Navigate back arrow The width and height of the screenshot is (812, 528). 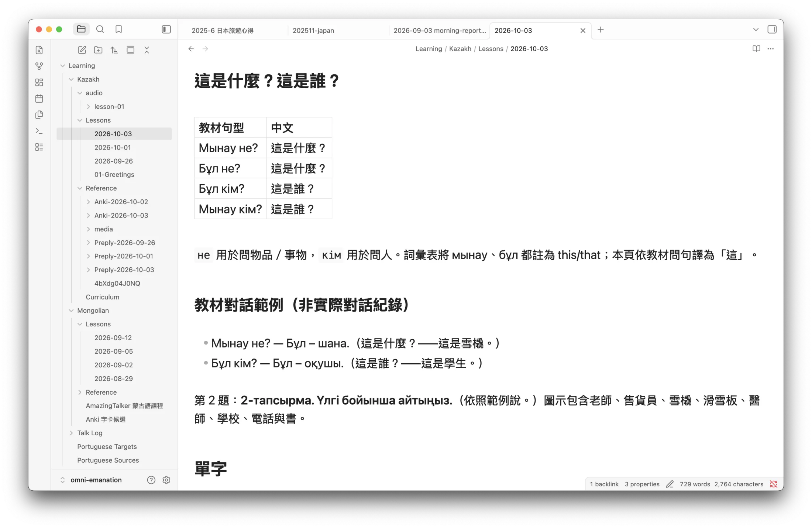pos(191,49)
